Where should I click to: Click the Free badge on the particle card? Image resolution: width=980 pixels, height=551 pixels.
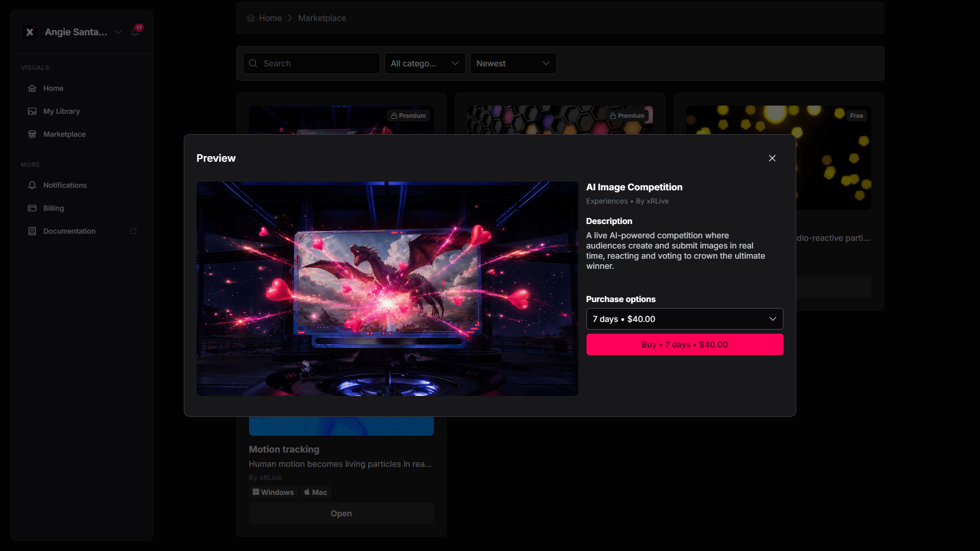coord(856,116)
